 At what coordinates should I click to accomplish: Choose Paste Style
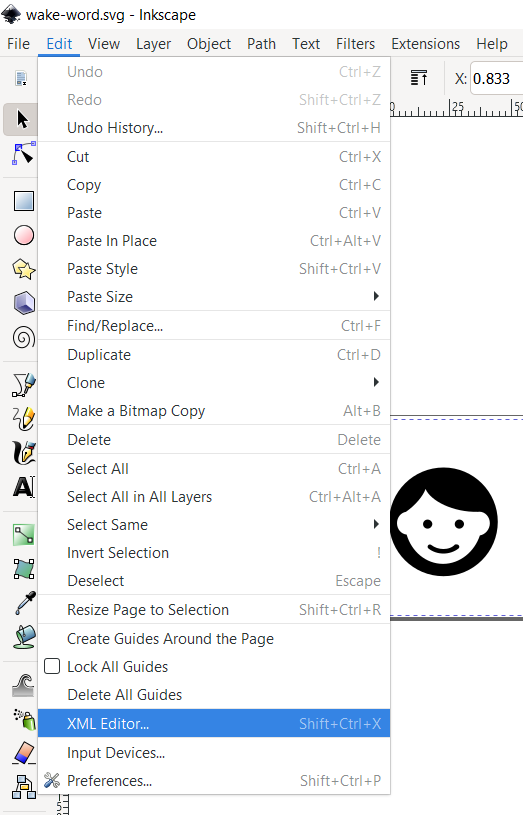214,269
